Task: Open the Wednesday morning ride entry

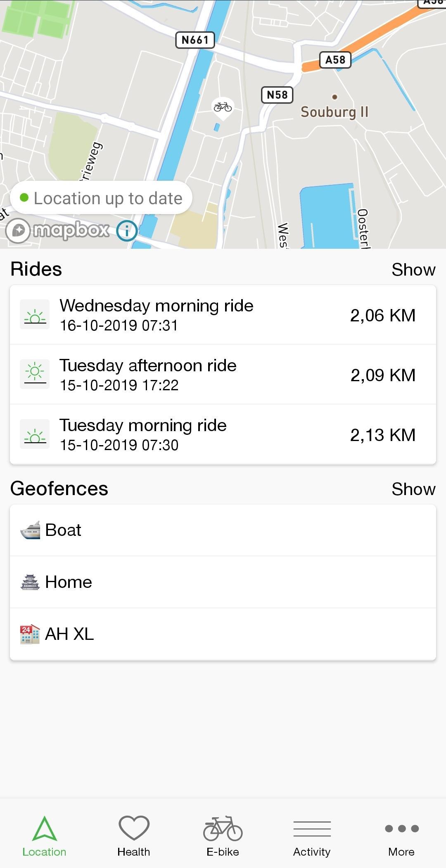Action: pyautogui.click(x=223, y=315)
